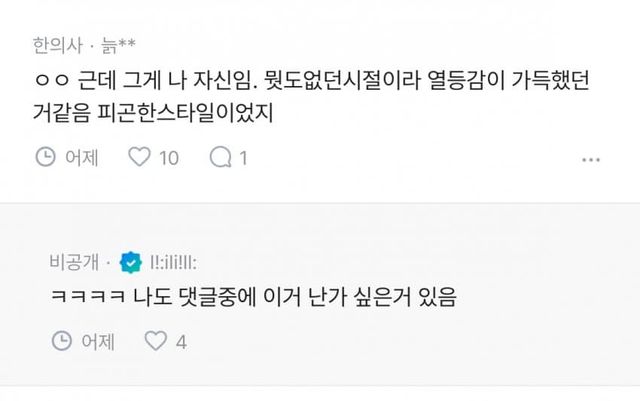Click the clock icon on the top comment

[45, 157]
